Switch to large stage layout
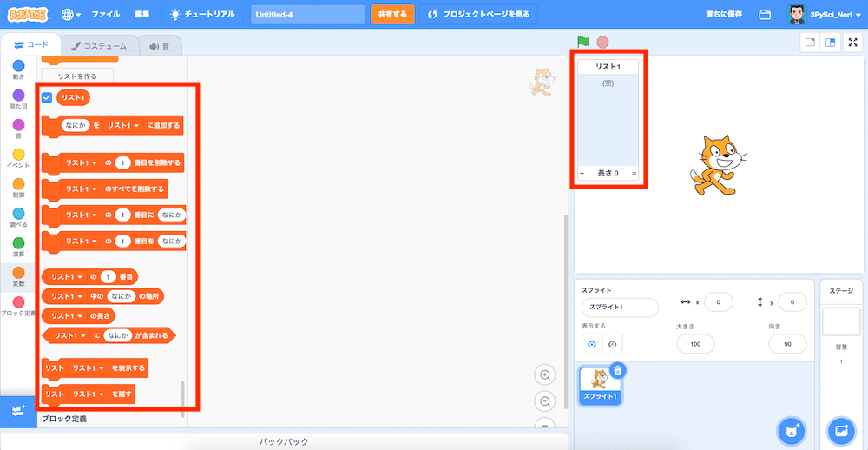868x450 pixels. pyautogui.click(x=830, y=43)
